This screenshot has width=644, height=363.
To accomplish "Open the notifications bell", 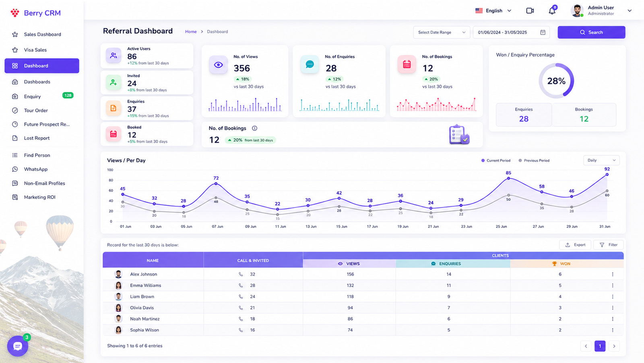I will [x=552, y=11].
